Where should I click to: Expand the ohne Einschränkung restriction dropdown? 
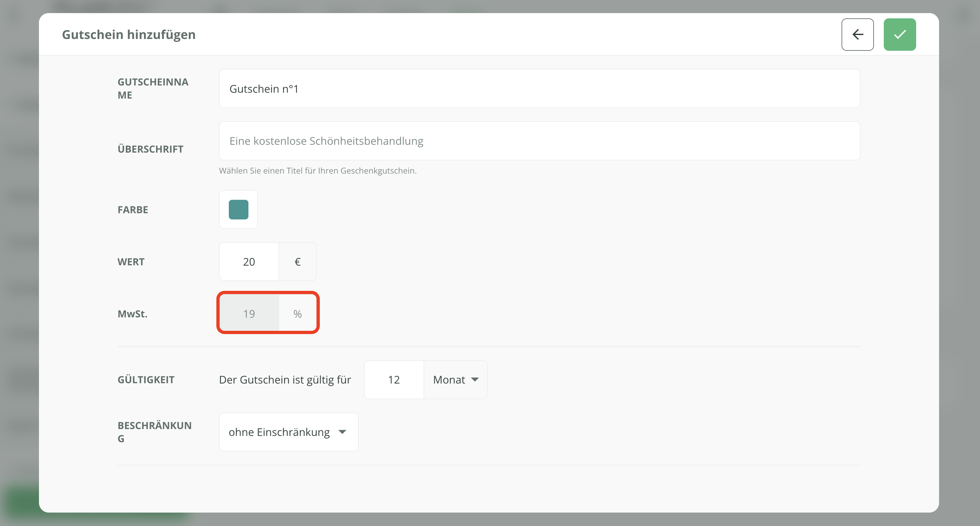tap(288, 432)
